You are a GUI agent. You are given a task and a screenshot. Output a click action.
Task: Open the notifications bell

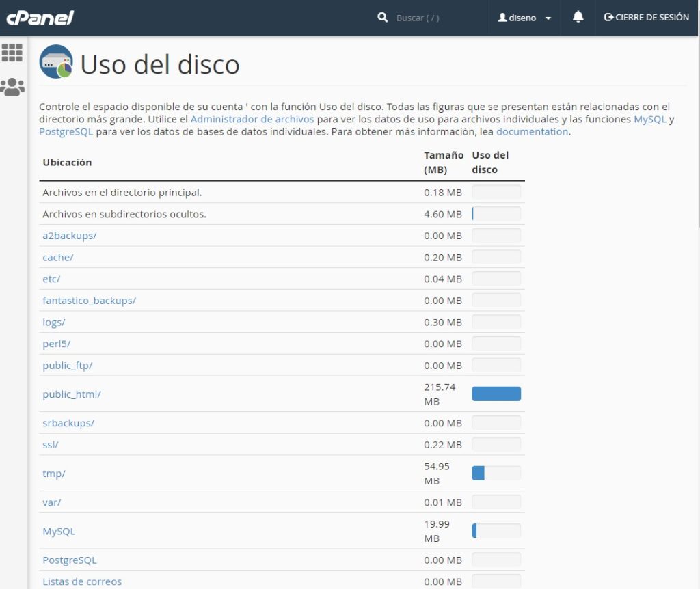578,17
